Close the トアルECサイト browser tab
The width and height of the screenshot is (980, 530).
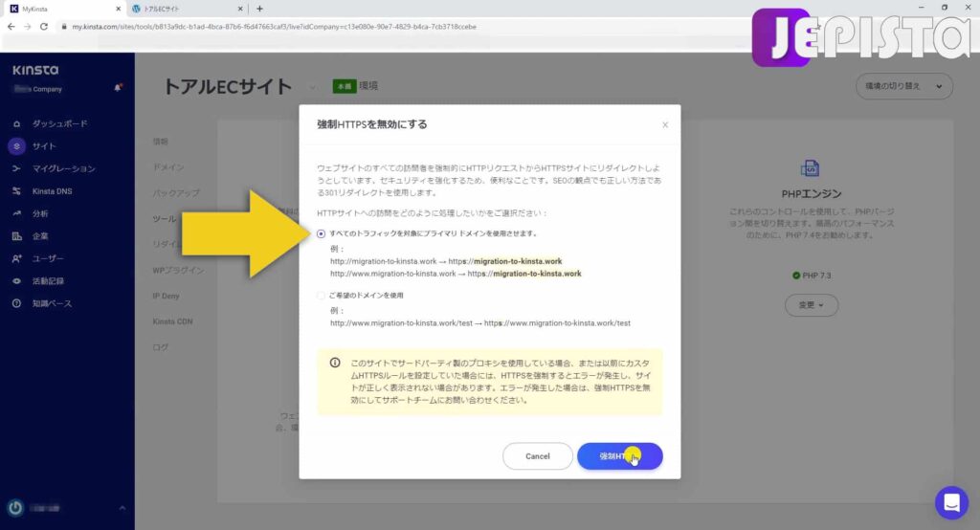tap(240, 9)
